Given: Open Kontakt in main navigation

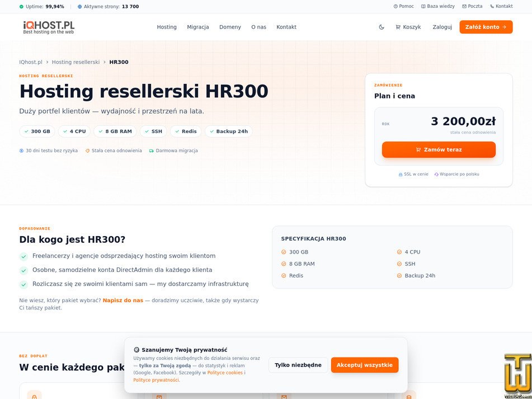Looking at the screenshot, I should click(x=286, y=27).
